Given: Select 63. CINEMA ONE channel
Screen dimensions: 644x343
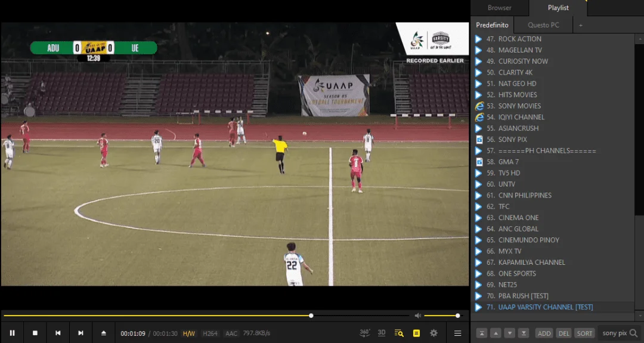Looking at the screenshot, I should click(x=552, y=218).
